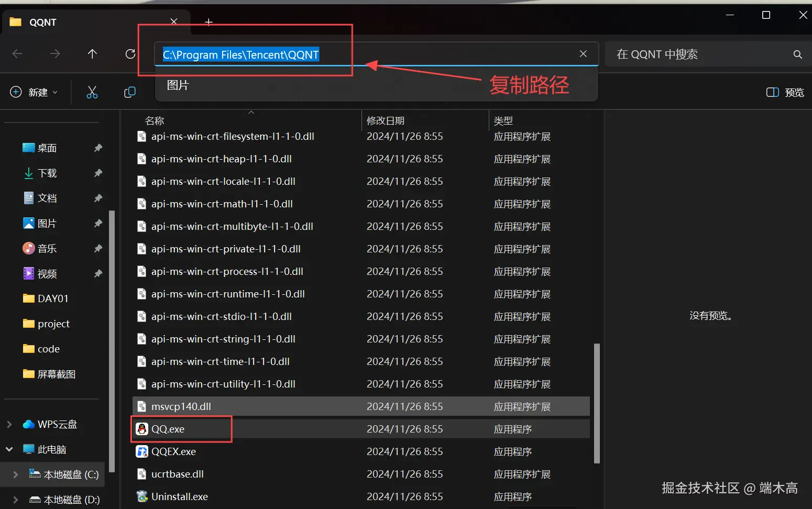
Task: Go forward with the forward arrow
Action: (55, 54)
